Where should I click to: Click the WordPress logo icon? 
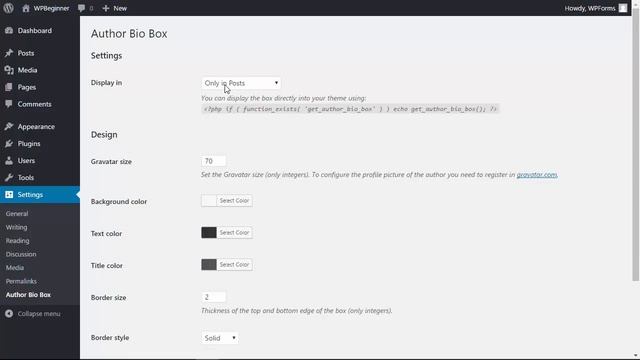pos(9,8)
